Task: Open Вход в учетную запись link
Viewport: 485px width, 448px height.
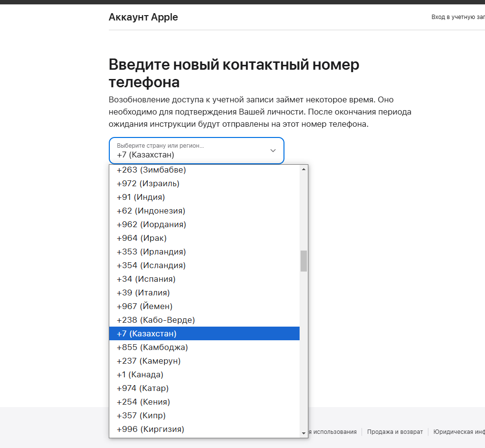Action: (458, 17)
